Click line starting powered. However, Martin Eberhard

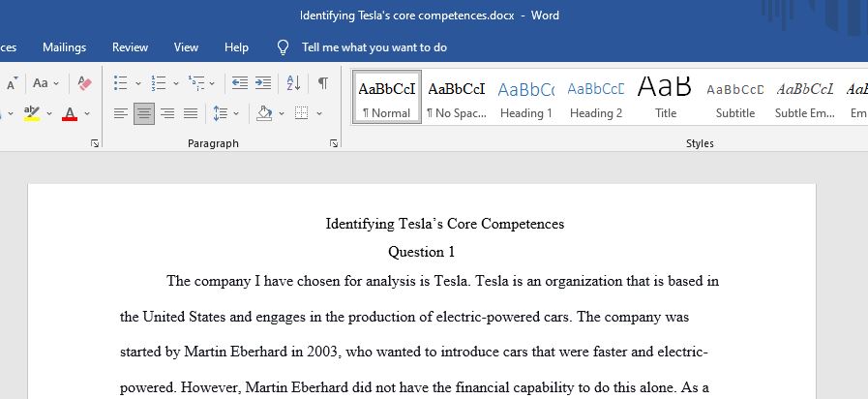click(x=414, y=387)
